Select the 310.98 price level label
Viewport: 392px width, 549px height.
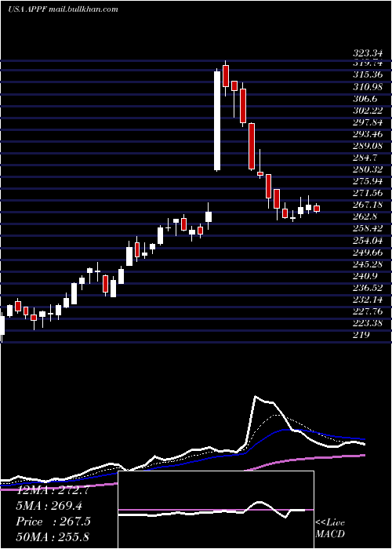(368, 86)
